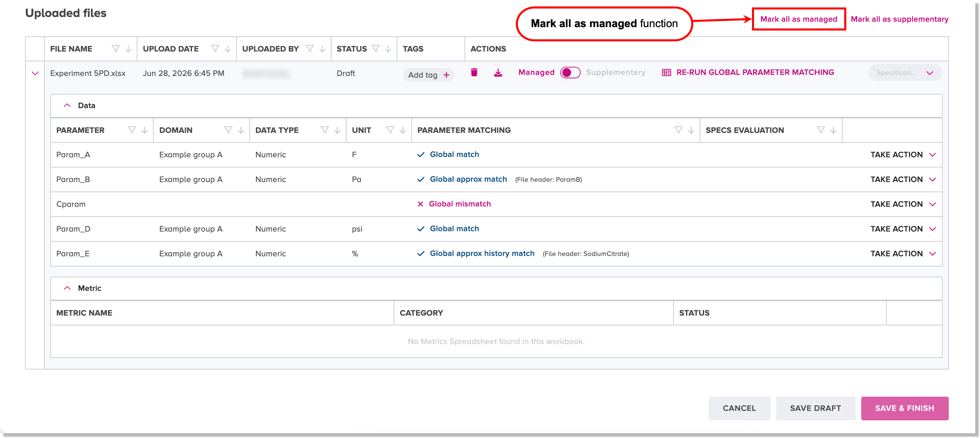This screenshot has height=438, width=980.
Task: Collapse the Experiment 5PD.xlsx row
Action: (35, 73)
